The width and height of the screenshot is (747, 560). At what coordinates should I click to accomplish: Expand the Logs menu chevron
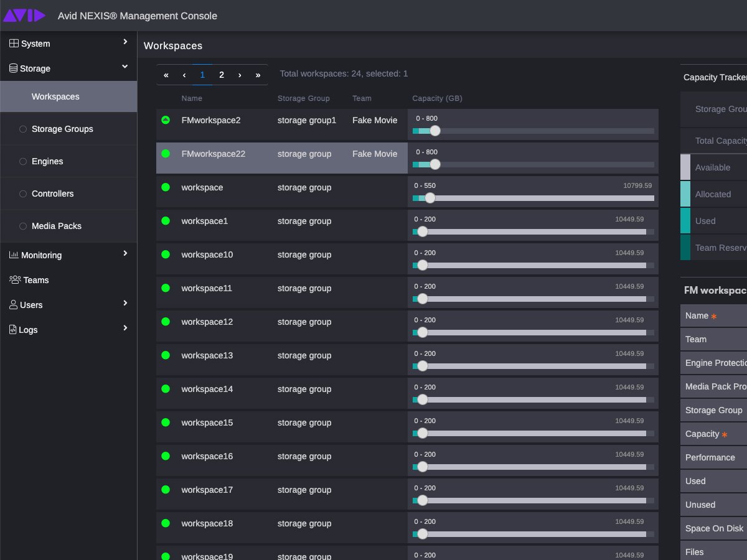click(x=125, y=328)
